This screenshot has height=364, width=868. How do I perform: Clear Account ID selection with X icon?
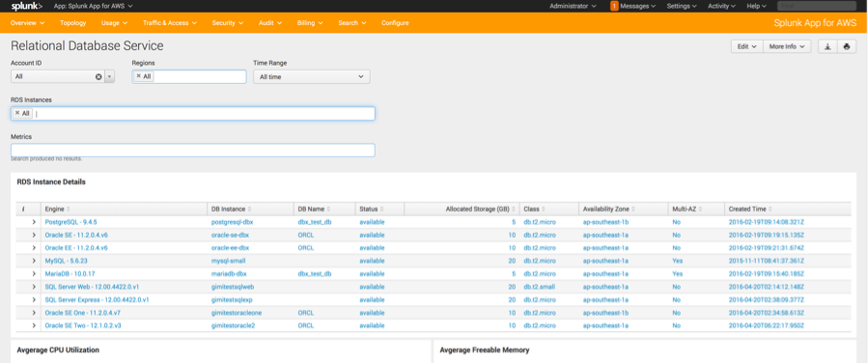tap(98, 77)
